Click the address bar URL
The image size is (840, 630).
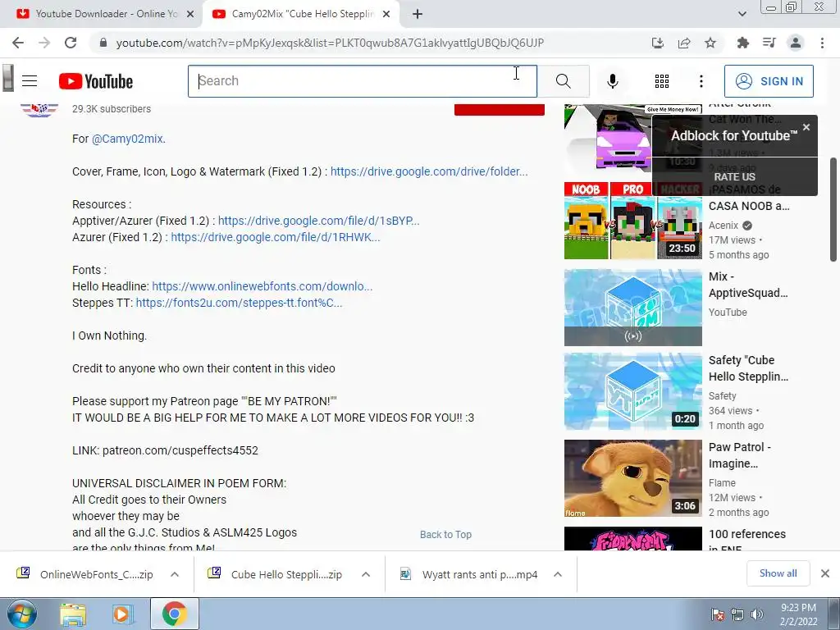(x=330, y=43)
